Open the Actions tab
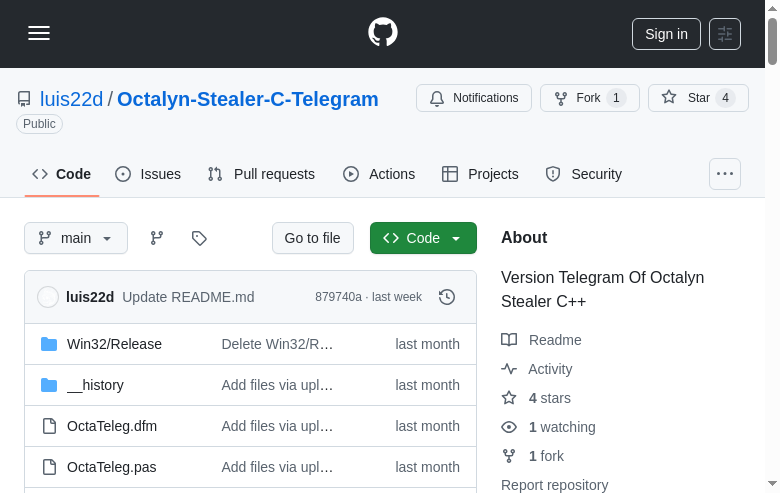This screenshot has width=780, height=493. pyautogui.click(x=379, y=174)
